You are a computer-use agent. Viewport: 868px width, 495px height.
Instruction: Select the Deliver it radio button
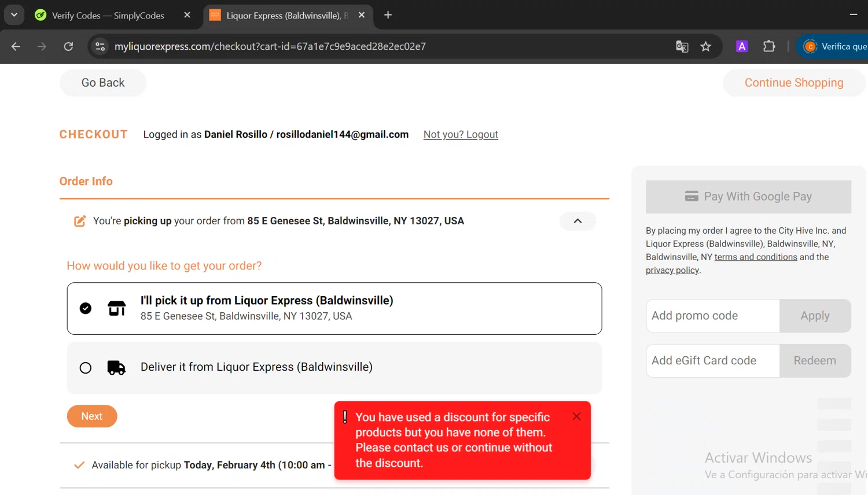86,368
